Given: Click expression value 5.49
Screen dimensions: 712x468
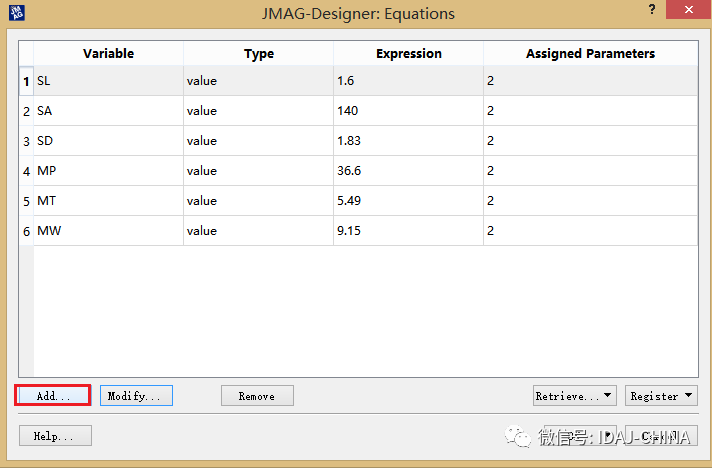Looking at the screenshot, I should tap(408, 201).
